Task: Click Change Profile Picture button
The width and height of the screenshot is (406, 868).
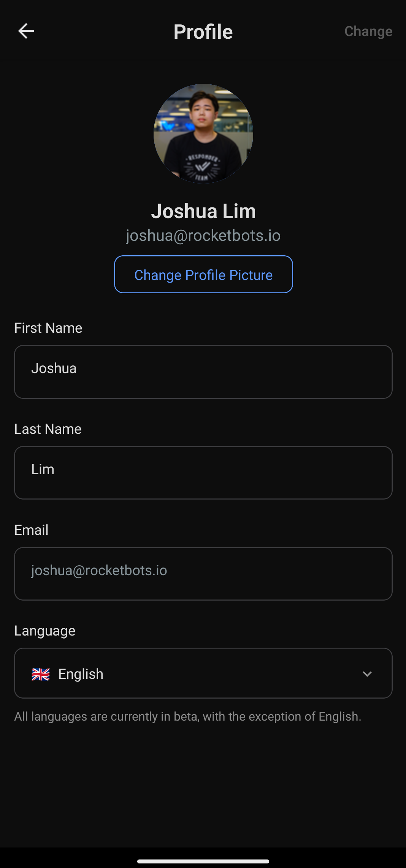Action: (x=203, y=274)
